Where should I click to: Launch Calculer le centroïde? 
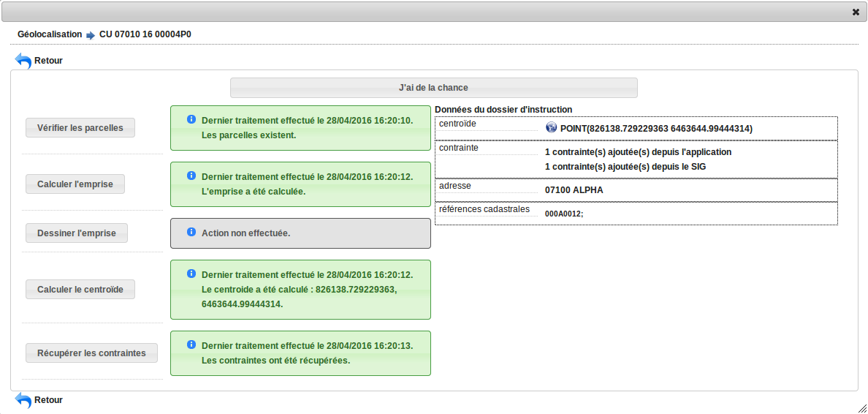tap(80, 290)
